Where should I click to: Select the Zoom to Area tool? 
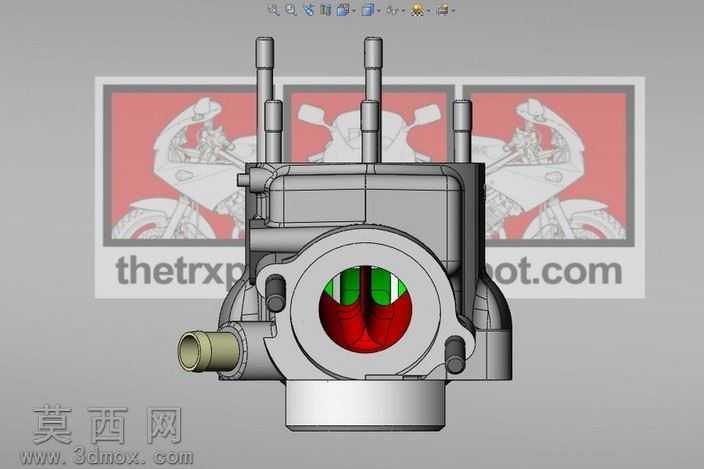coord(291,9)
